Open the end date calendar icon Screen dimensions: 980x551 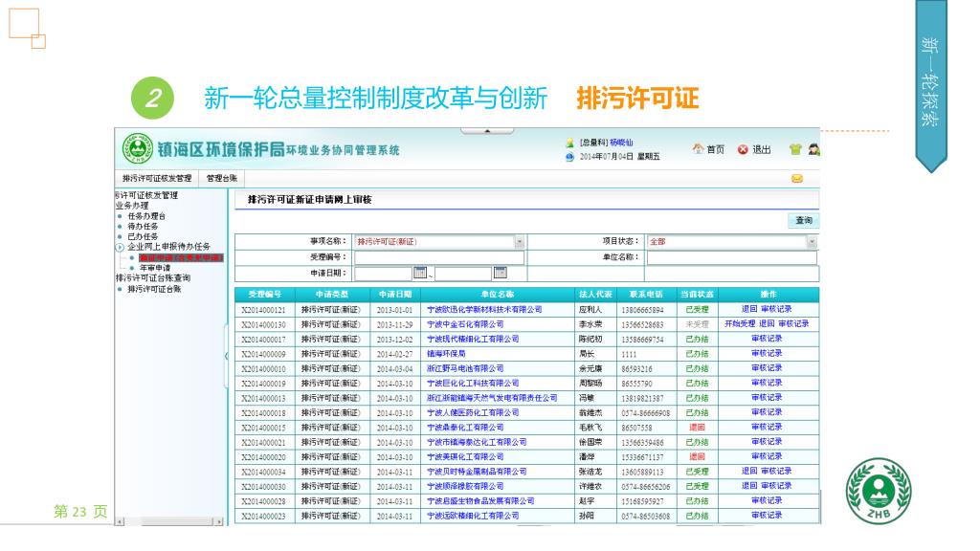point(500,272)
